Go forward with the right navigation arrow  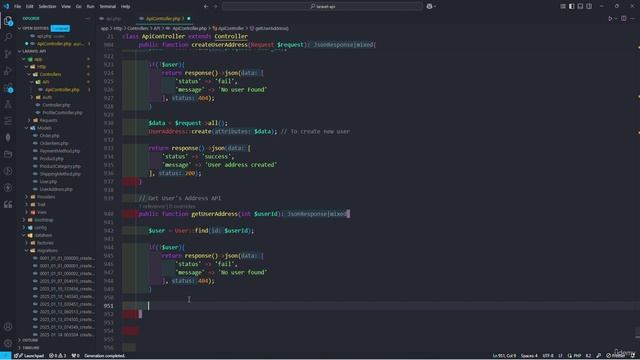pyautogui.click(x=215, y=7)
